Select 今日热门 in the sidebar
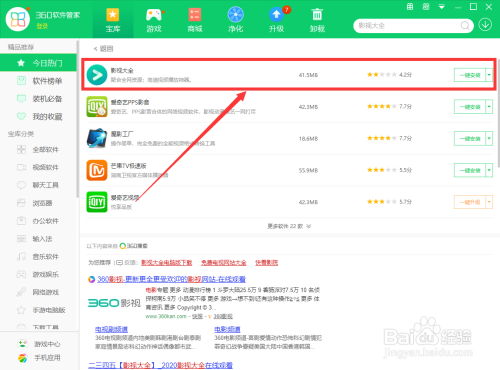The image size is (500, 370). pos(38,63)
